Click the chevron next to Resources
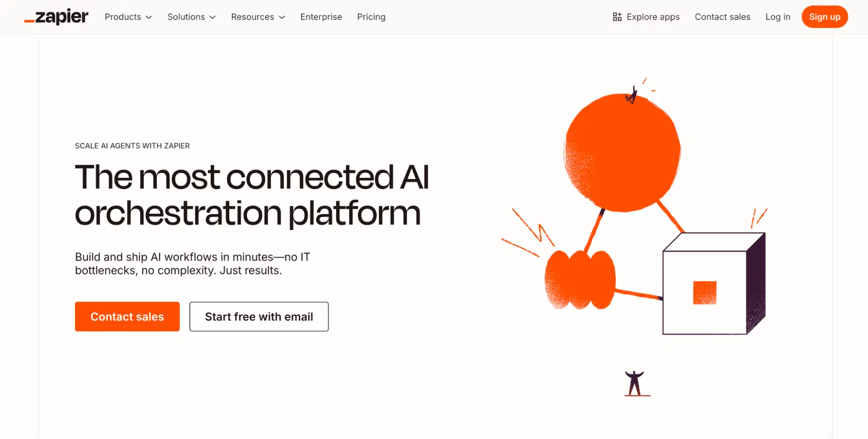868x439 pixels. [281, 17]
